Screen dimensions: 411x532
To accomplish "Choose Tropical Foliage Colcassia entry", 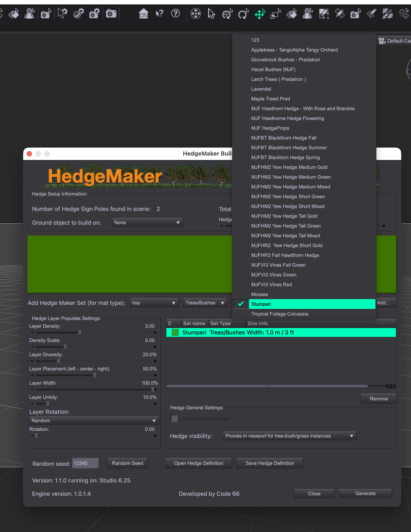I will point(304,314).
